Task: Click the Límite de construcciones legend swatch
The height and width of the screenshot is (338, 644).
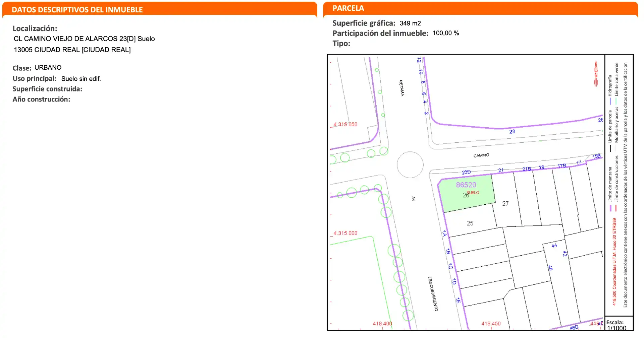Action: click(x=616, y=208)
